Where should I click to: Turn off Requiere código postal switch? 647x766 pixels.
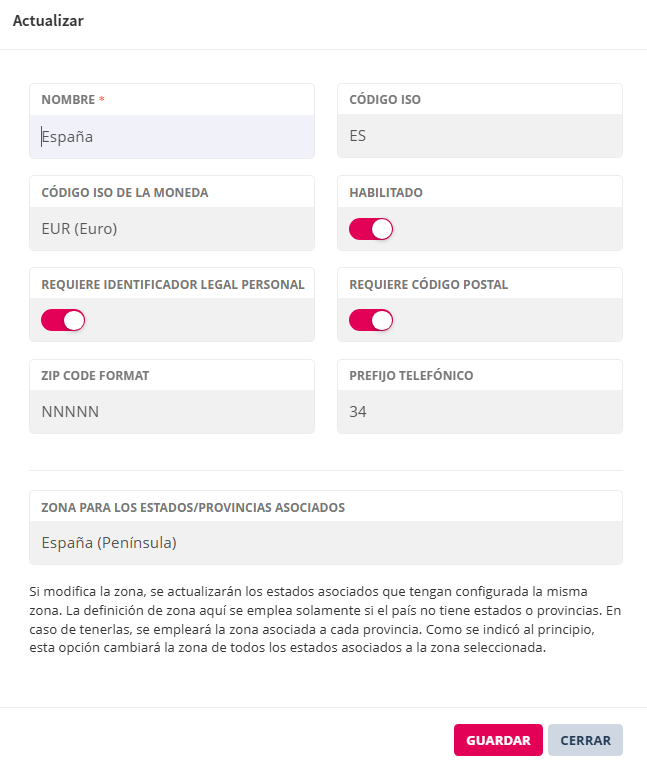tap(370, 321)
